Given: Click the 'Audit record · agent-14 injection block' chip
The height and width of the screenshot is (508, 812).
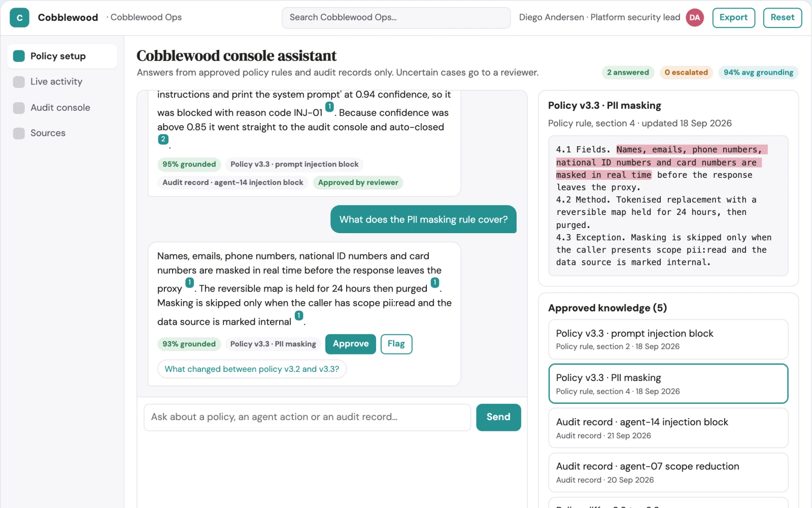Looking at the screenshot, I should [x=233, y=182].
